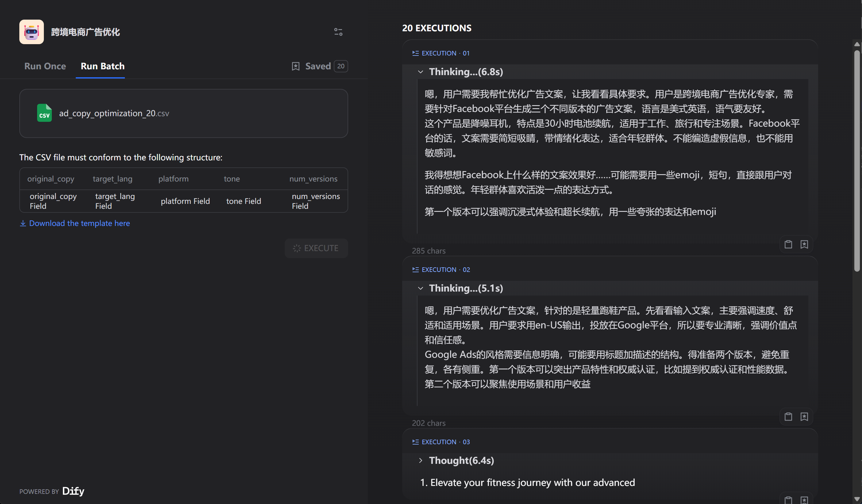Viewport: 862px width, 504px height.
Task: Collapse the Thinking (5.1s) section
Action: point(421,288)
